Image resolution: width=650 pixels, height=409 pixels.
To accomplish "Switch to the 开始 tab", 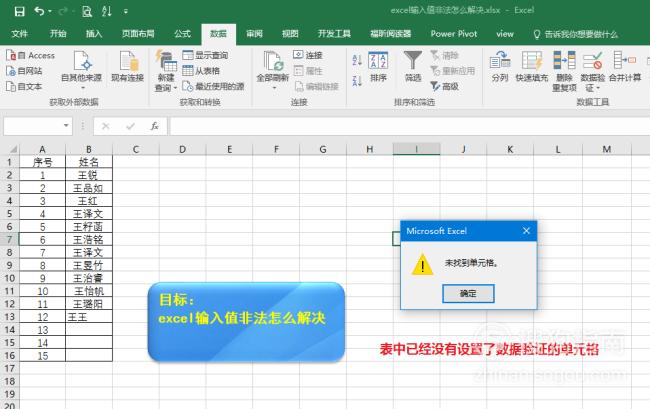I will point(58,34).
